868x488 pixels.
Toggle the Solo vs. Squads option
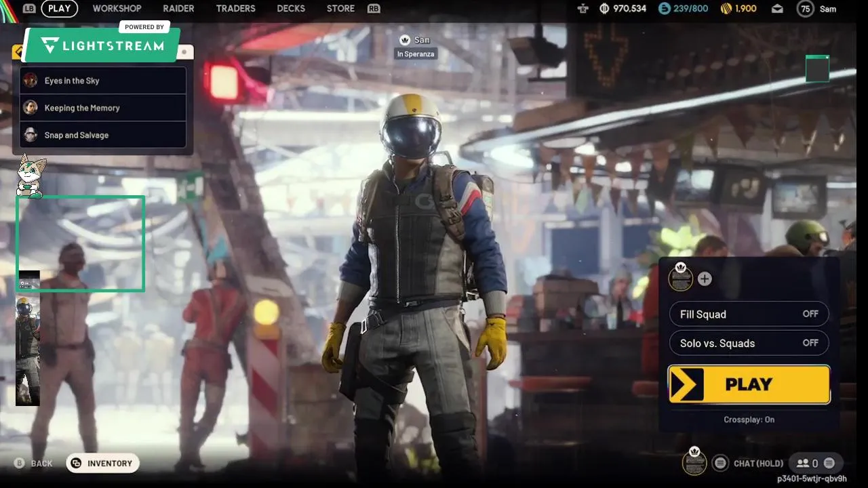tap(749, 343)
